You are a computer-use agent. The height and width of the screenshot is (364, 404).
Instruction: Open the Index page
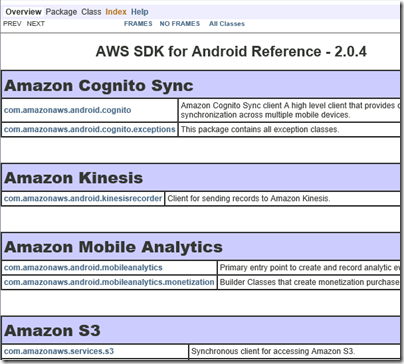[x=116, y=12]
